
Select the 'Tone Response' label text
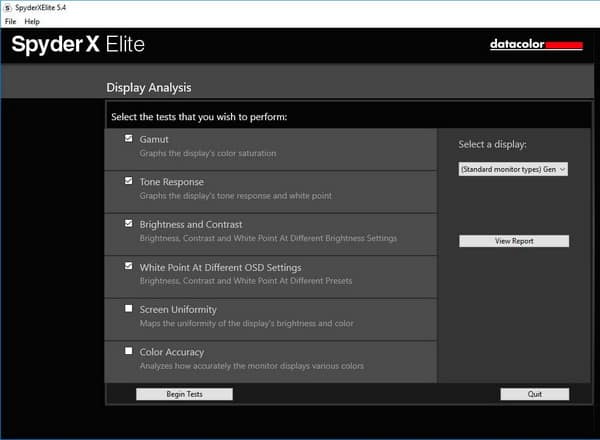tap(171, 182)
